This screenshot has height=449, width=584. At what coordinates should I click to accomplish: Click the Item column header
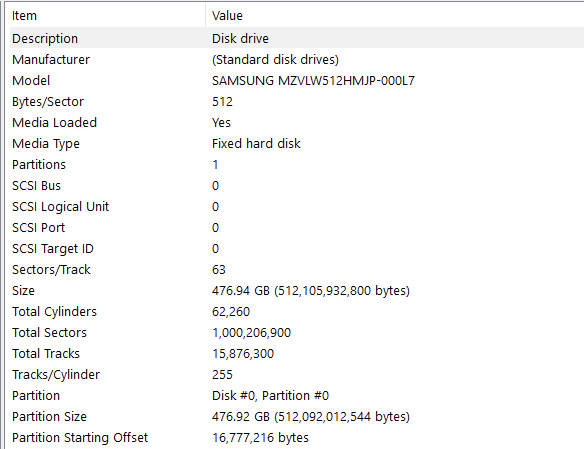(x=107, y=15)
